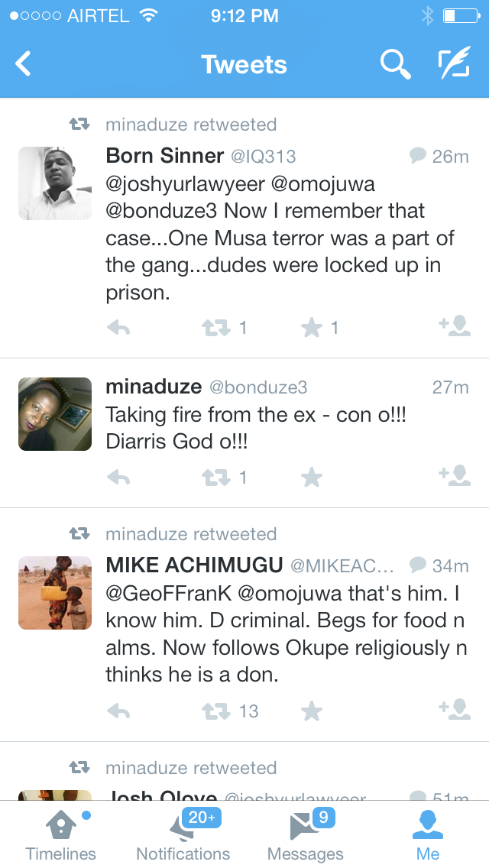Follow Born Sinner via add-user icon

[455, 327]
